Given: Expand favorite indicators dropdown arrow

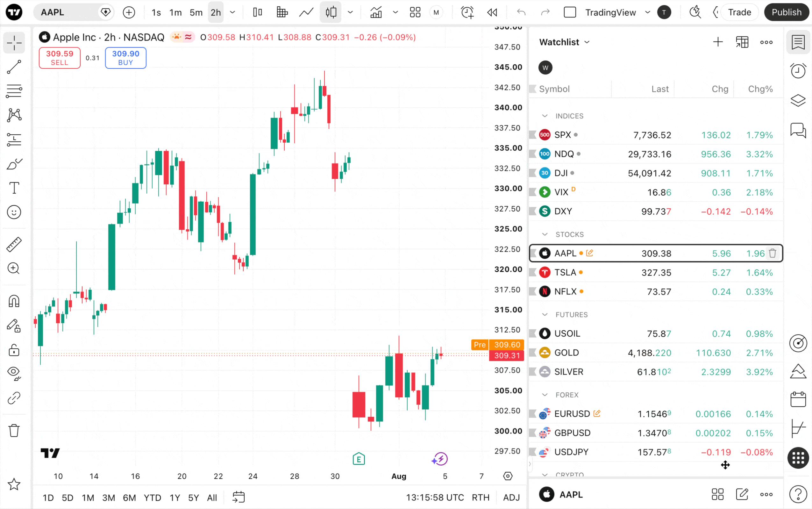Looking at the screenshot, I should [396, 12].
